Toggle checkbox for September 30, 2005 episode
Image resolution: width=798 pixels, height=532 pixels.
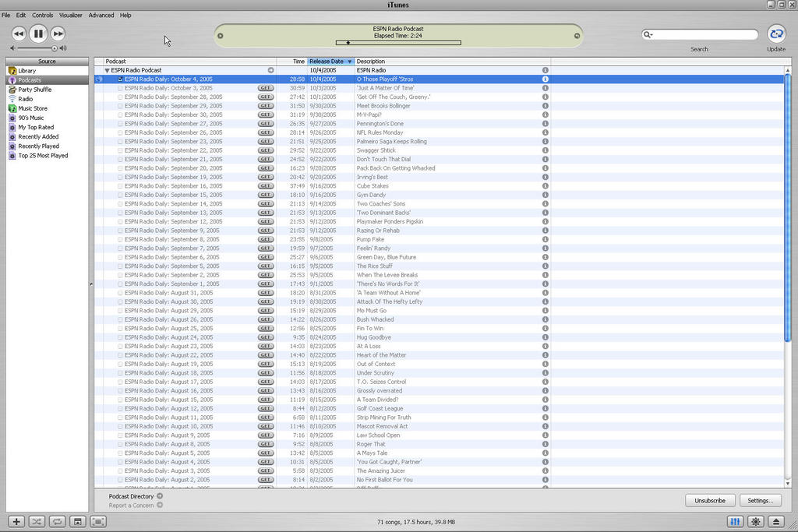(x=120, y=115)
